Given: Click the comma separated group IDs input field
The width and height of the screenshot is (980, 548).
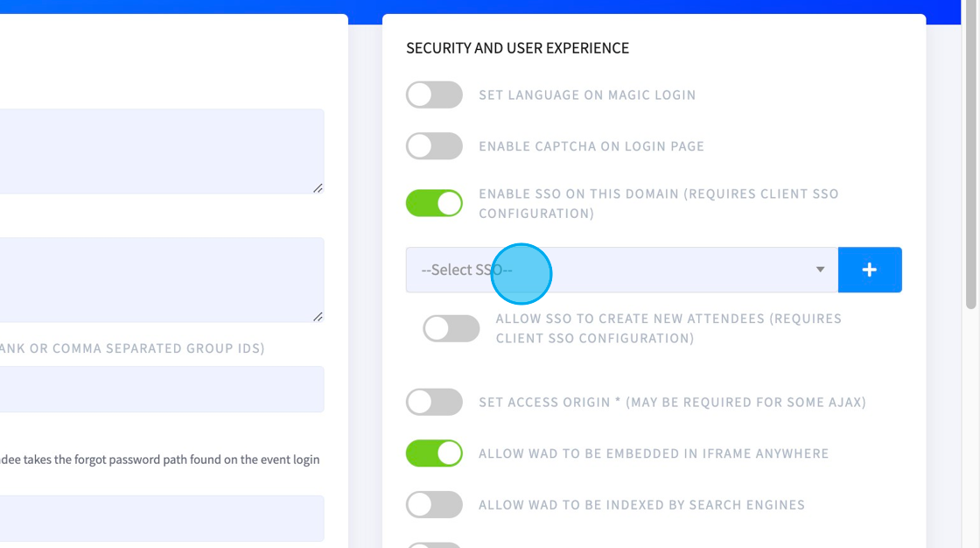Looking at the screenshot, I should pyautogui.click(x=162, y=389).
